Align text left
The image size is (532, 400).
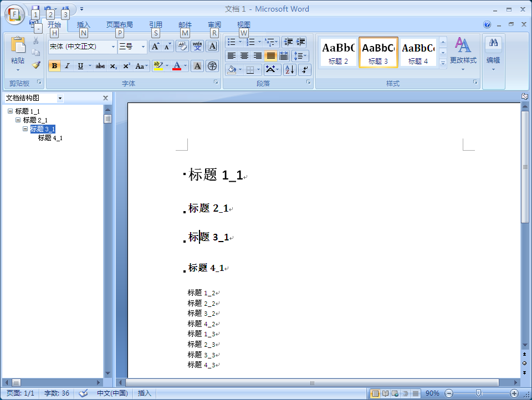coord(232,56)
